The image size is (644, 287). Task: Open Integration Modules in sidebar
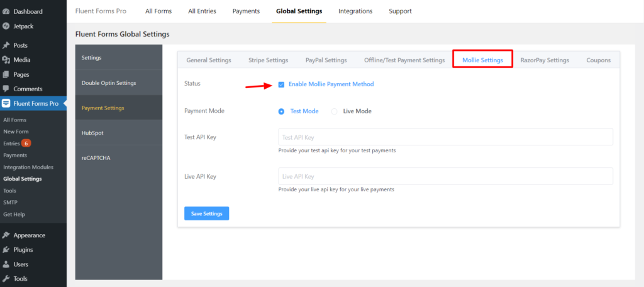[x=28, y=167]
